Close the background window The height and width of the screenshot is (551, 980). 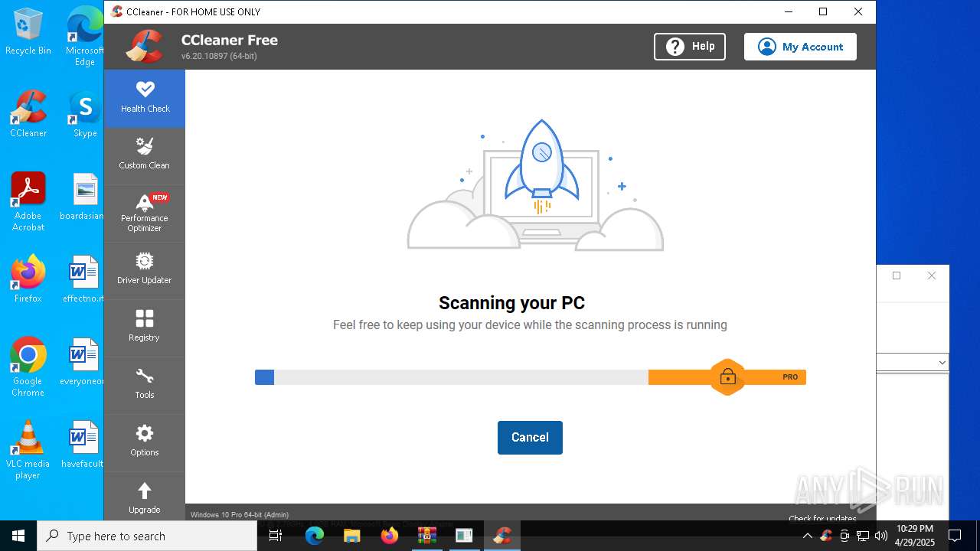click(932, 275)
